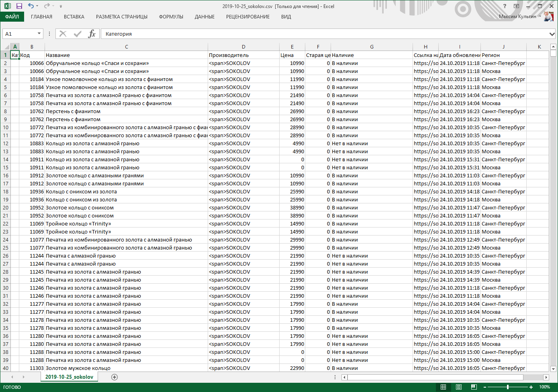Click the Select All corner triangle

tap(5, 47)
